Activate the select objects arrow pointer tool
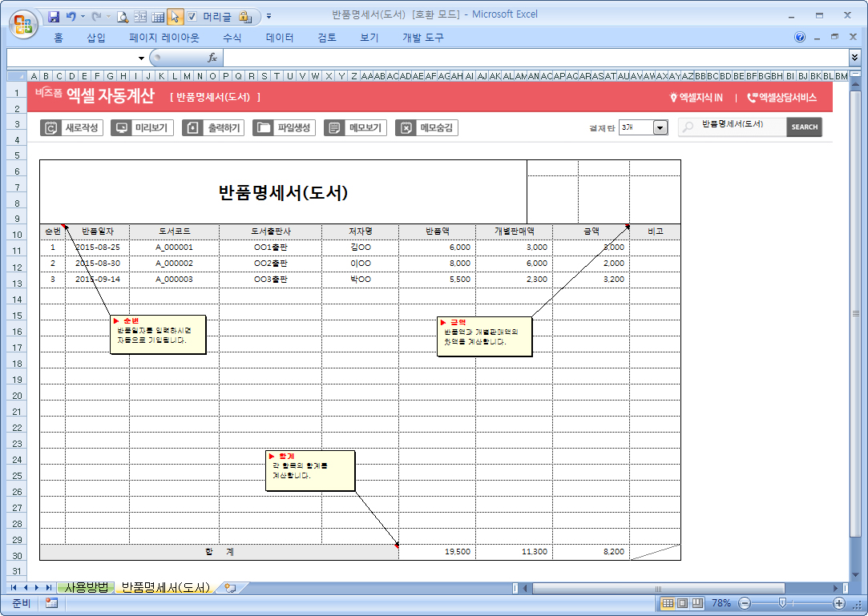868x616 pixels. coord(175,17)
